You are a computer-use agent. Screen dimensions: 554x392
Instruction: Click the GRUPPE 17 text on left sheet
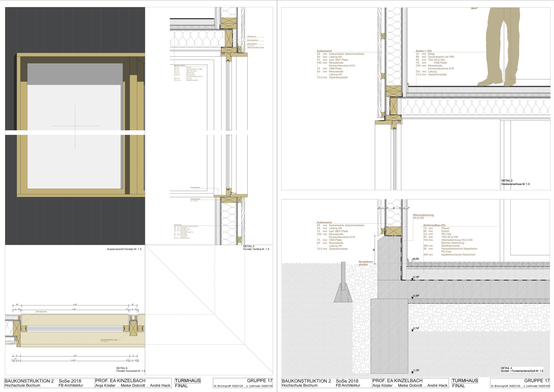pyautogui.click(x=260, y=381)
